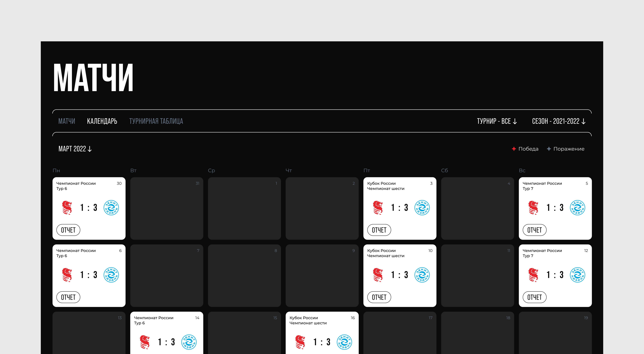Select the empty day 31 cell
Viewport: 644px width, 354px height.
[x=167, y=208]
